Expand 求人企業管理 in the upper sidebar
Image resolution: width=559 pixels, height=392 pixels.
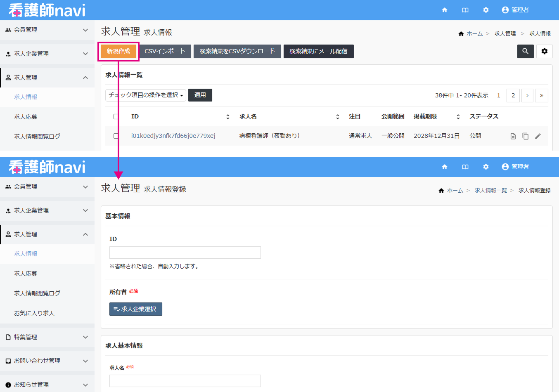[47, 54]
